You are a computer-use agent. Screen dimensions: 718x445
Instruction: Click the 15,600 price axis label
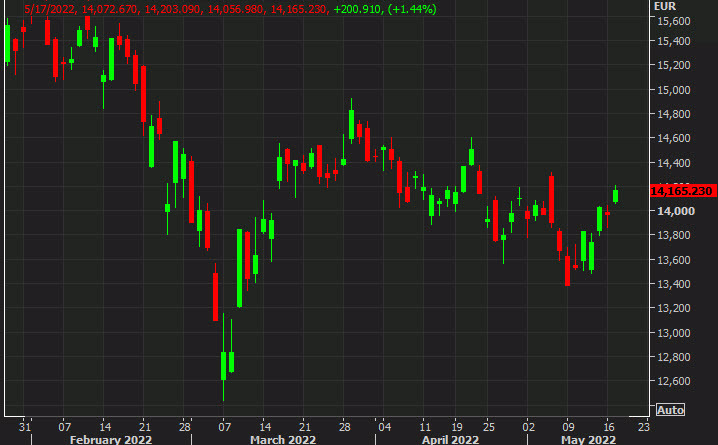click(x=674, y=21)
